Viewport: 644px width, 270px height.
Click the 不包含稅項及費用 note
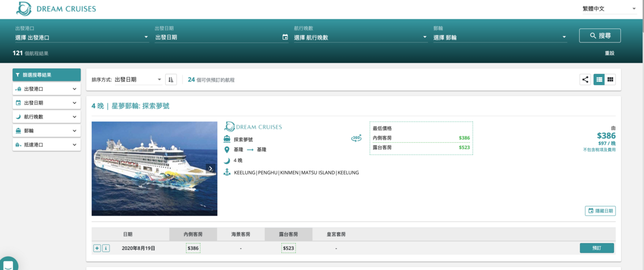click(599, 150)
